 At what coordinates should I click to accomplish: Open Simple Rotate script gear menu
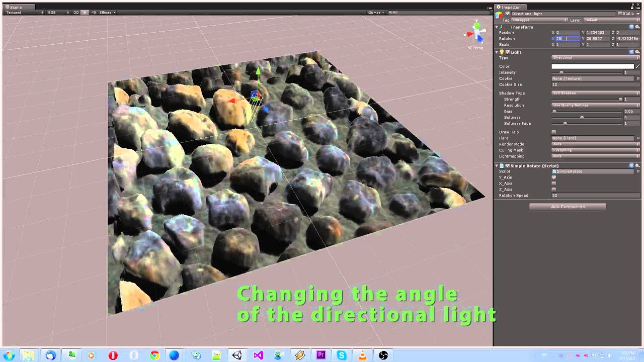(x=637, y=165)
